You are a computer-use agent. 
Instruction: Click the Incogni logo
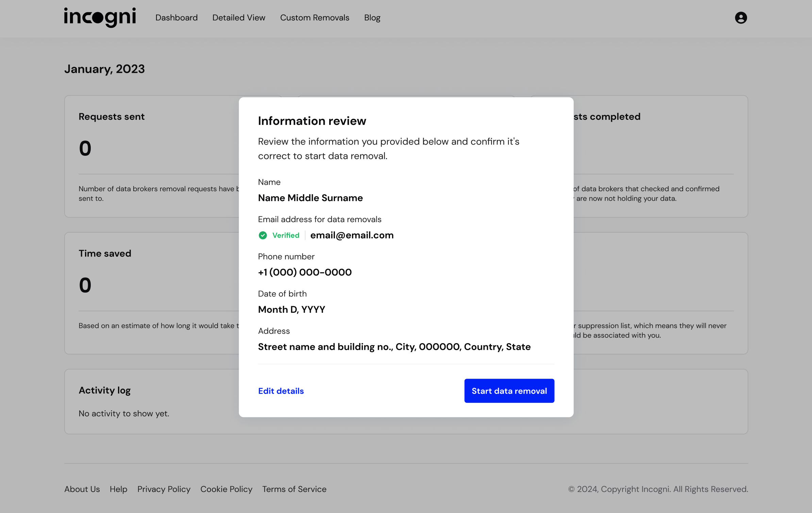[100, 18]
